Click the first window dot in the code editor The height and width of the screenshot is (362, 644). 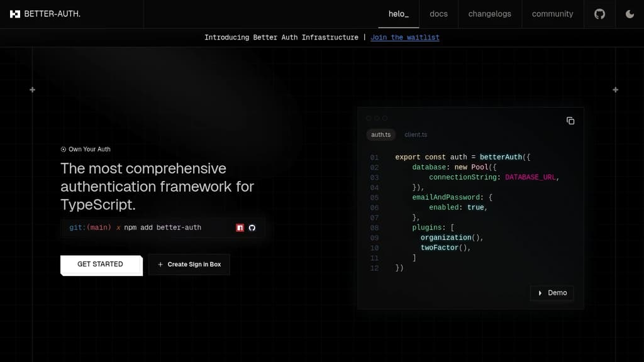coord(368,118)
